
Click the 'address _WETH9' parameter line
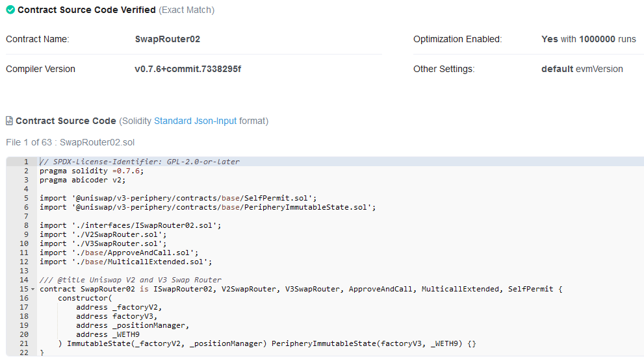click(108, 334)
